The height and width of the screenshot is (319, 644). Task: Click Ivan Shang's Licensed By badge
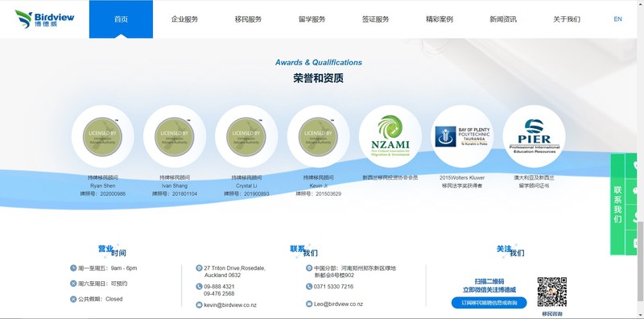[x=175, y=136]
